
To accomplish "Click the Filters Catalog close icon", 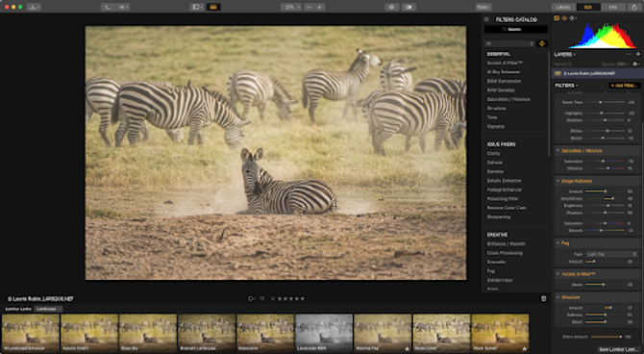I will click(x=486, y=20).
